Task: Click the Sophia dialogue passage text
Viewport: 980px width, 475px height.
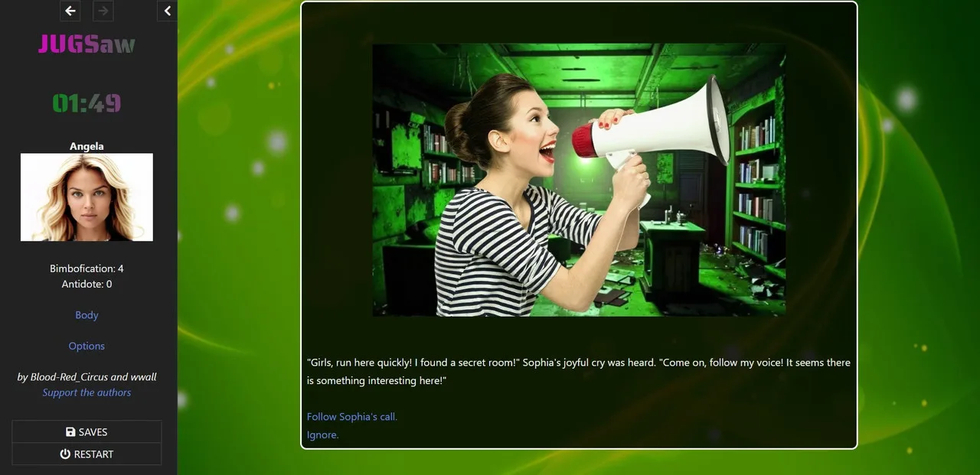Action: point(579,372)
